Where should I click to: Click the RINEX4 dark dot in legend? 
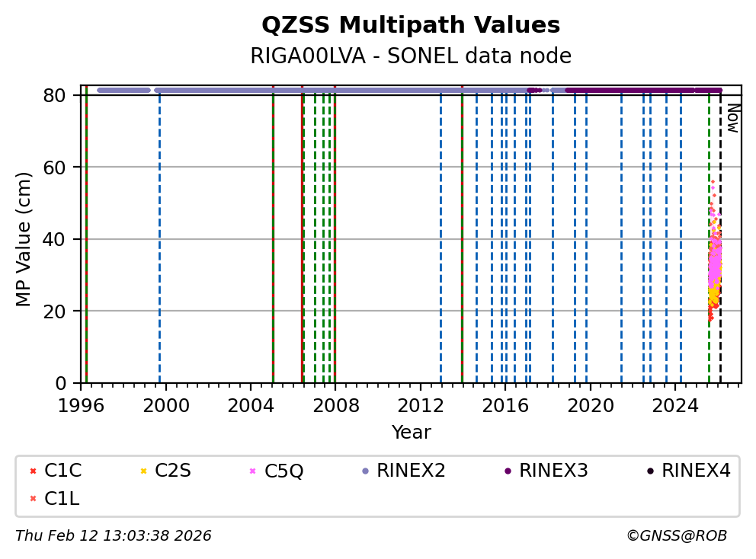point(650,471)
